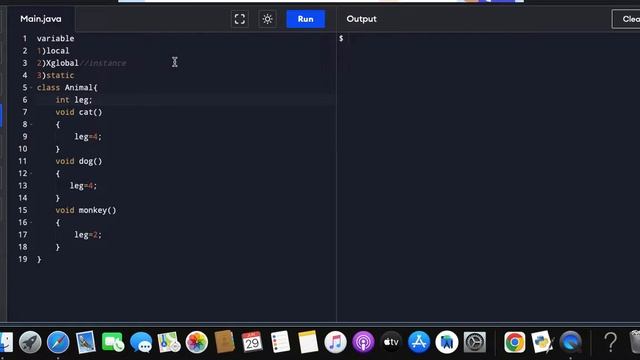Run the Java program

[305, 19]
